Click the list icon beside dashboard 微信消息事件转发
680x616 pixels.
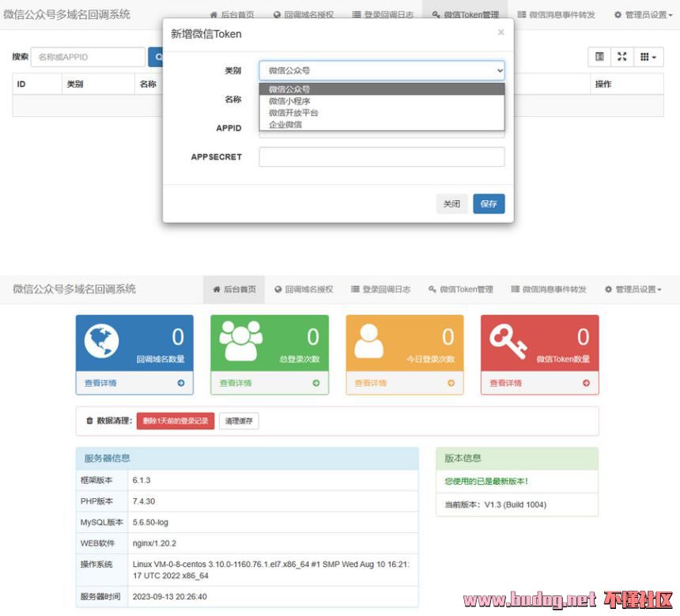pyautogui.click(x=516, y=289)
